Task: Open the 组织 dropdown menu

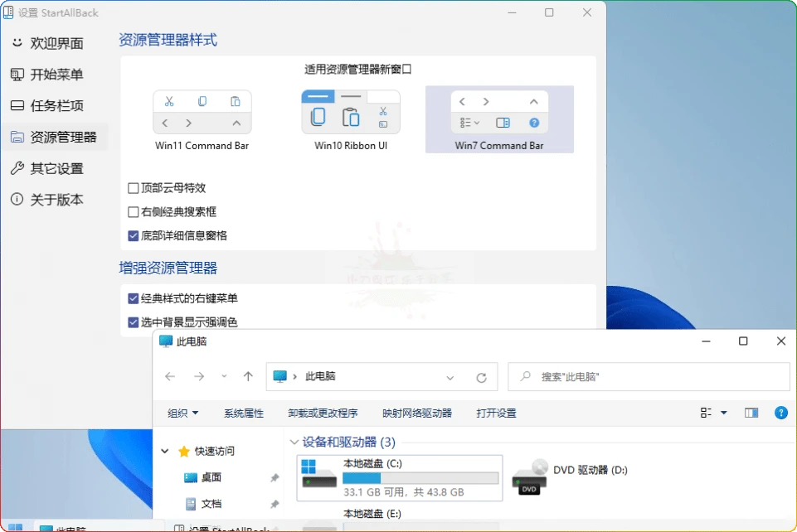Action: coord(182,412)
